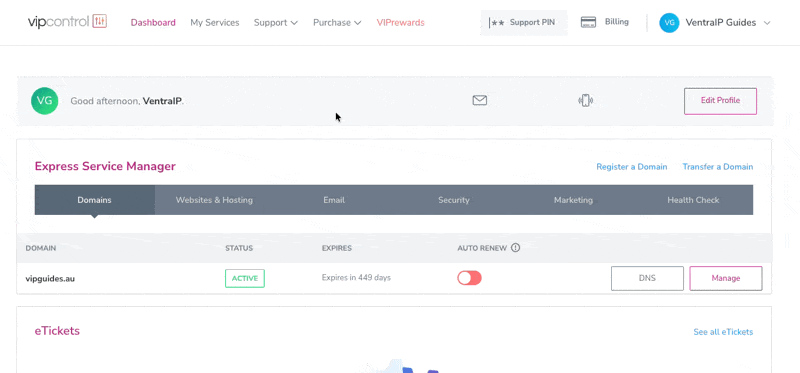The height and width of the screenshot is (373, 800).
Task: Switch to the Health Check tab
Action: point(693,200)
